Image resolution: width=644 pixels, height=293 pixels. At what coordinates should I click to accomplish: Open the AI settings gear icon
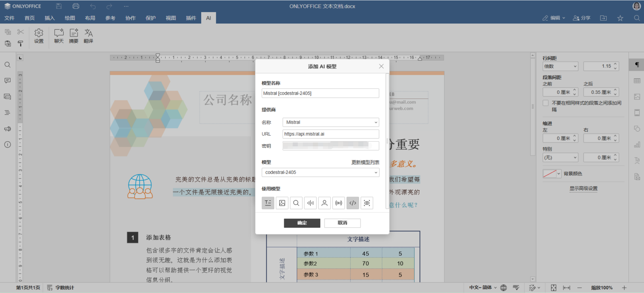coord(39,36)
